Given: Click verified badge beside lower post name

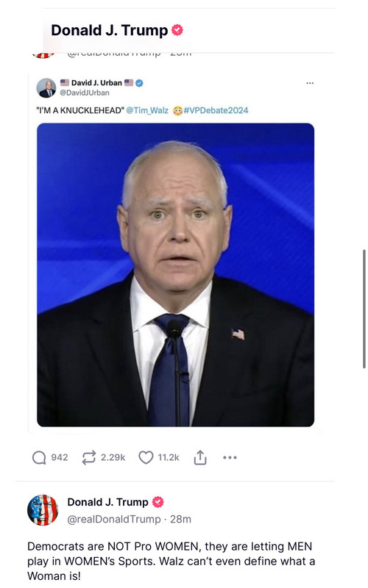Looking at the screenshot, I should [x=158, y=502].
